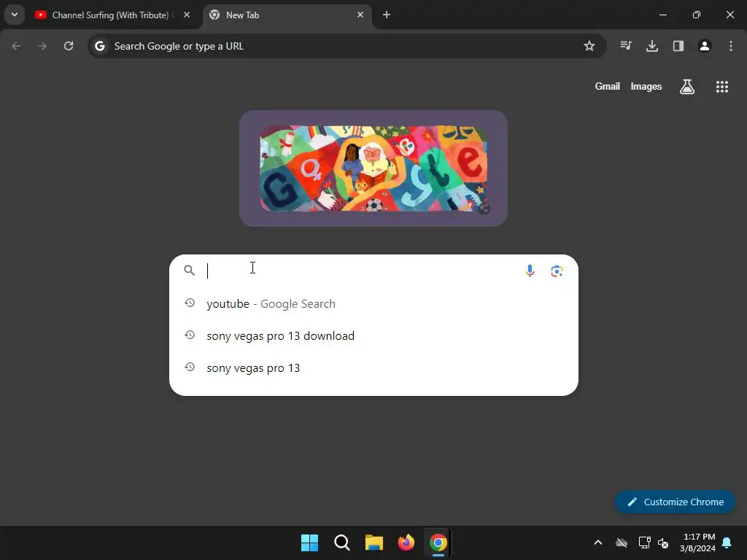Go back to previous page
This screenshot has width=747, height=560.
[x=16, y=46]
